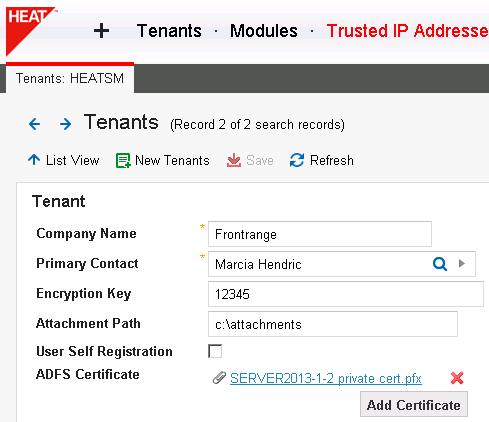The width and height of the screenshot is (489, 422).
Task: Click the Refresh circular arrows icon
Action: pyautogui.click(x=297, y=160)
